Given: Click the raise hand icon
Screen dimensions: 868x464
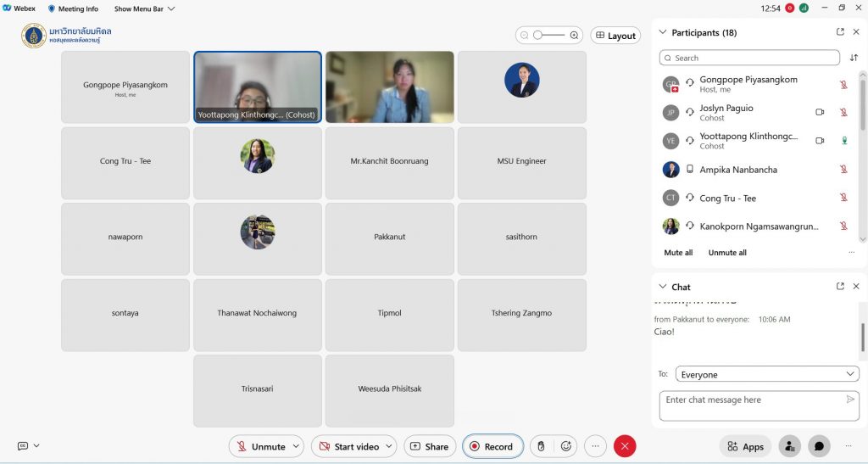Looking at the screenshot, I should (541, 446).
